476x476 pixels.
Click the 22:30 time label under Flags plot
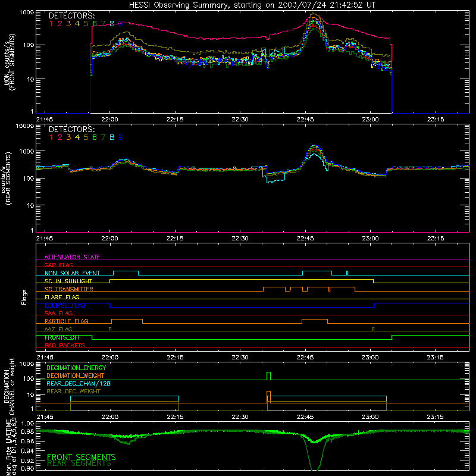(240, 358)
